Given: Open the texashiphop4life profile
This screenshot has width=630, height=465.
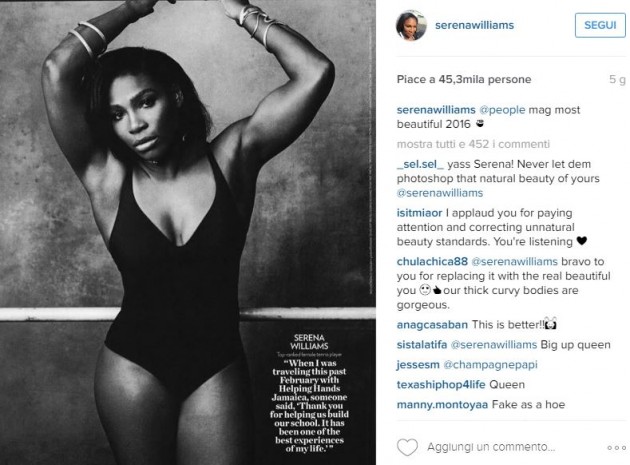Looking at the screenshot, I should click(x=441, y=384).
